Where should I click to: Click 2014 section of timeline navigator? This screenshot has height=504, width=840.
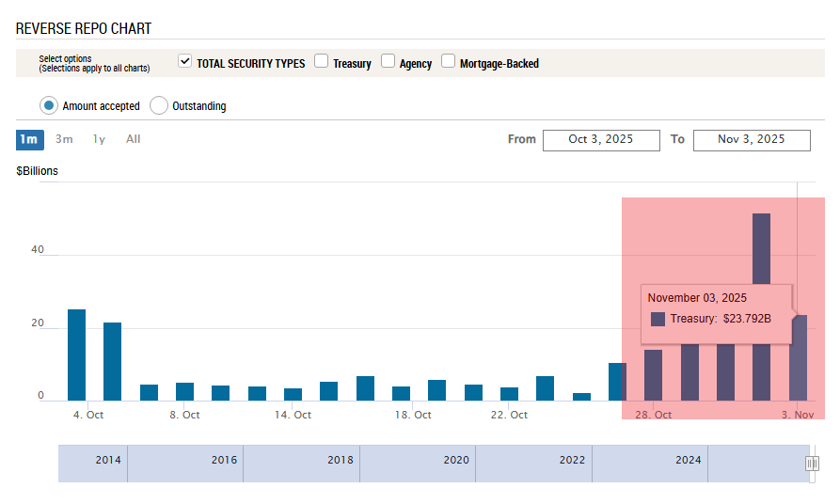[x=108, y=461]
